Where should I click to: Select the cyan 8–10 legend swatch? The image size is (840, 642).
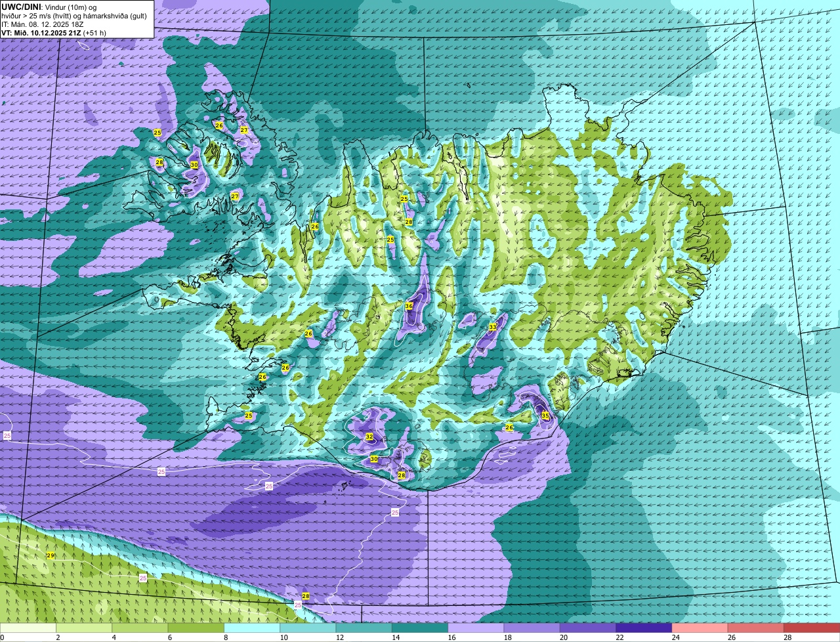tap(252, 628)
